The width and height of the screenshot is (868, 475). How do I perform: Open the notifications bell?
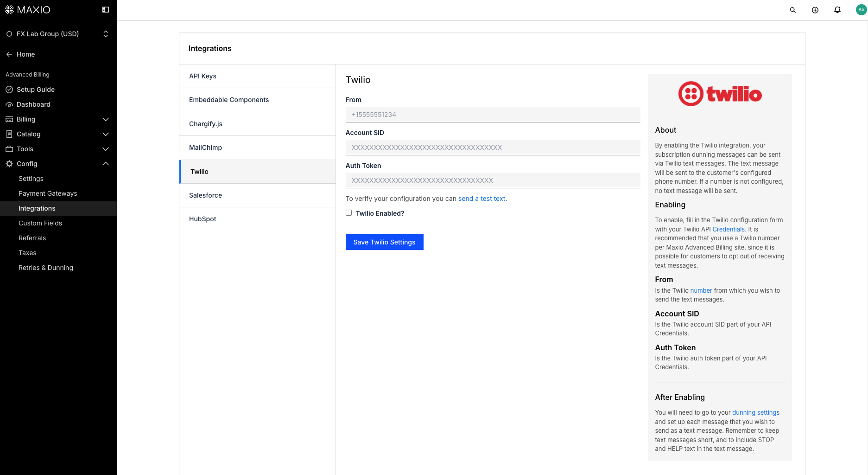point(837,10)
